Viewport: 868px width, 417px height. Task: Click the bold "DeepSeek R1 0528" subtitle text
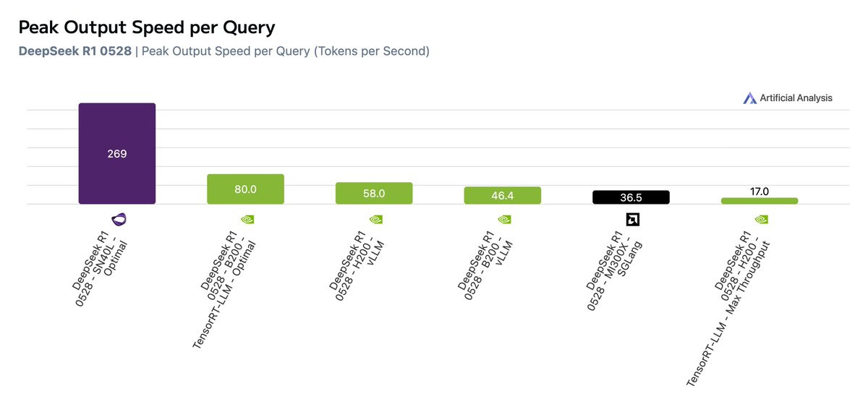click(75, 51)
